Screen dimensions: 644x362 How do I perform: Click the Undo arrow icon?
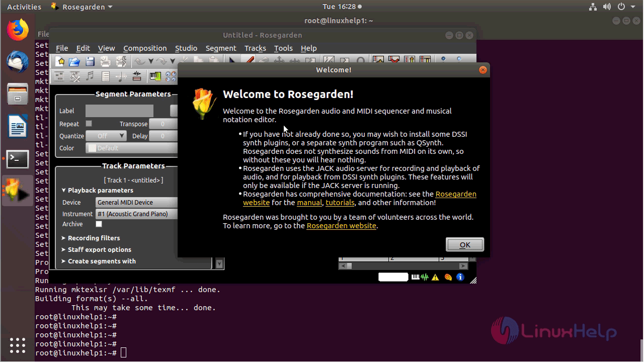point(139,61)
